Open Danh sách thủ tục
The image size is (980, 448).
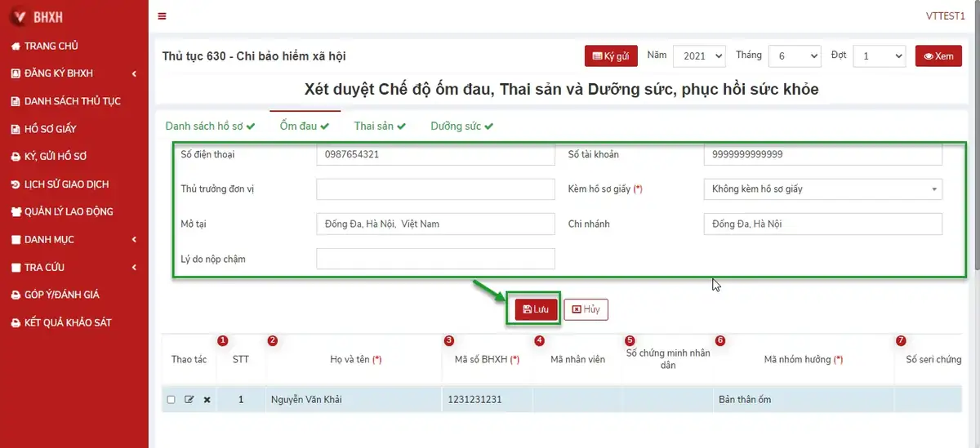click(x=65, y=101)
